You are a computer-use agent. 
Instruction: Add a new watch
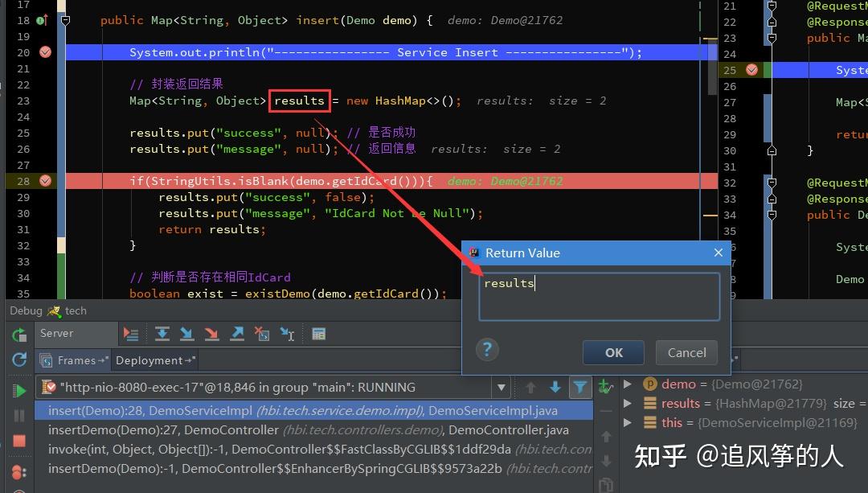606,387
